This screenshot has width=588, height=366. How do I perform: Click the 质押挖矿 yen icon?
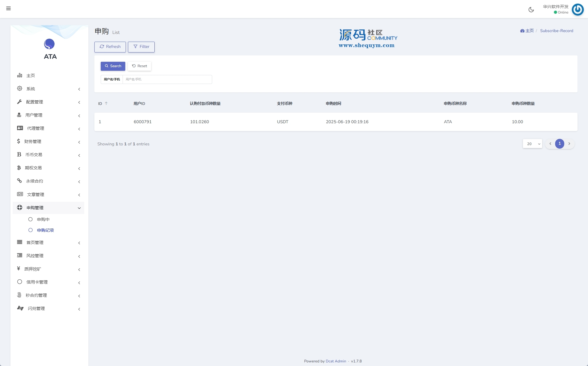pos(19,269)
